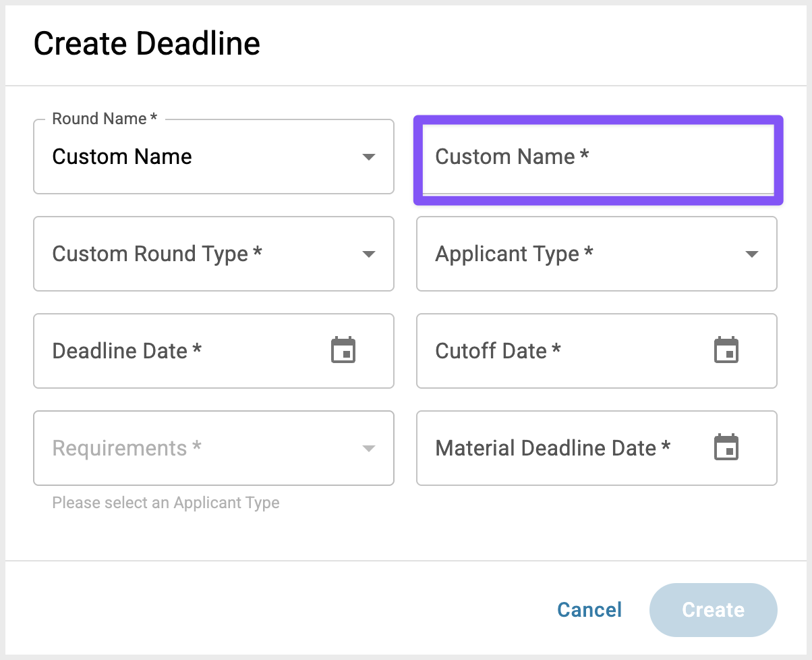Expand the Round Name dropdown arrow
The height and width of the screenshot is (660, 812).
[x=368, y=157]
